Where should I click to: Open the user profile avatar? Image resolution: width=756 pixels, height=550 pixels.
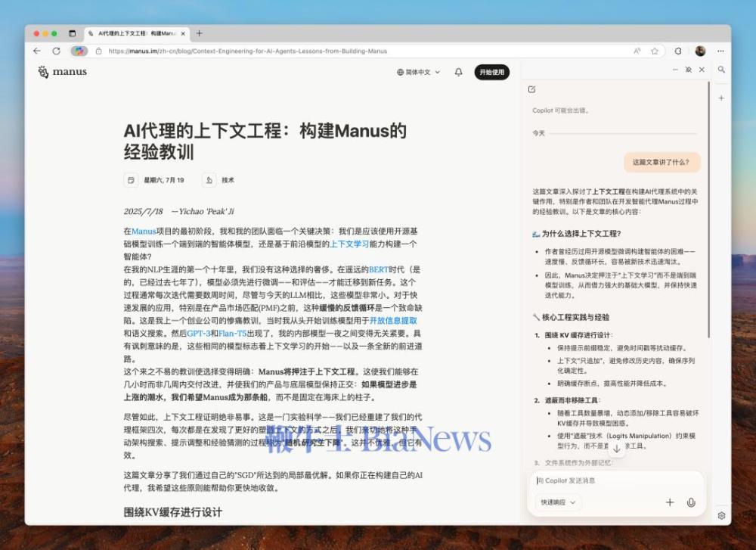pyautogui.click(x=700, y=51)
